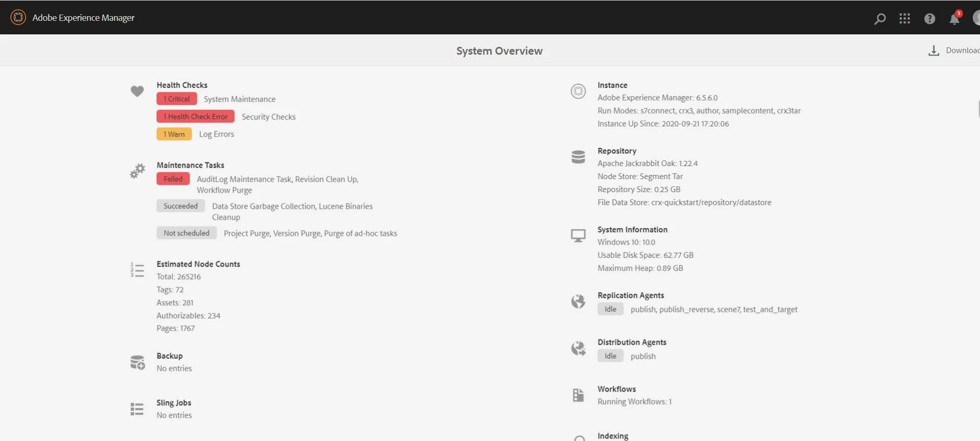Click the 'File Data Store' path text
The width and height of the screenshot is (980, 441).
click(x=684, y=202)
